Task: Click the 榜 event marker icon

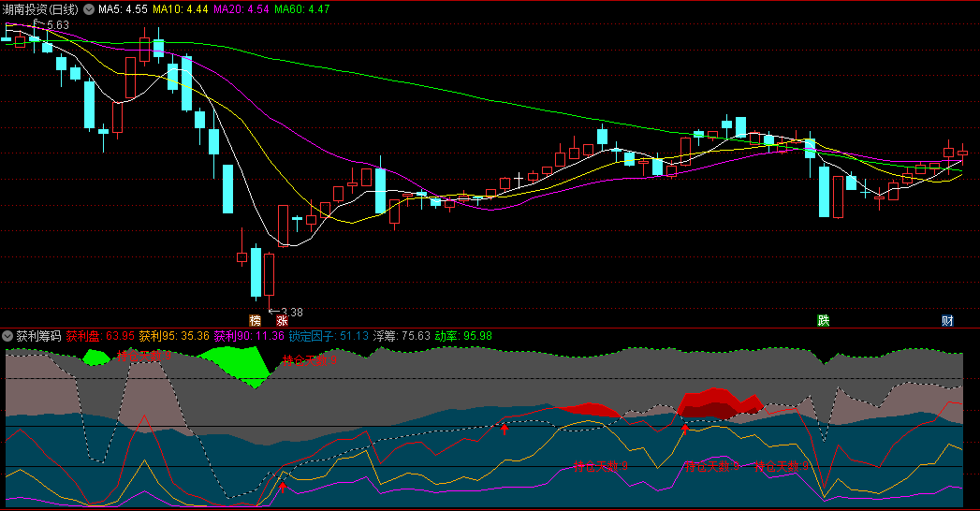Action: (255, 320)
